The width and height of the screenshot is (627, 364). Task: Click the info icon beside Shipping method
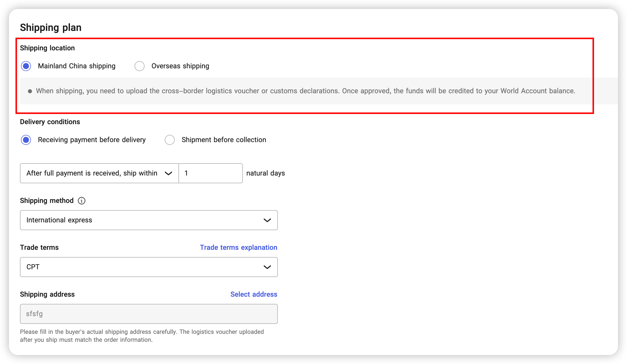click(81, 200)
